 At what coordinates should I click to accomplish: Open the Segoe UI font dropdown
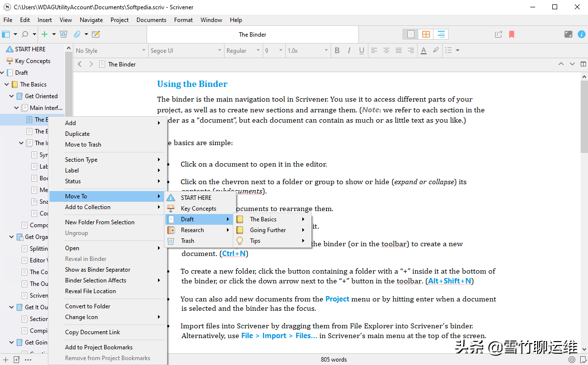click(184, 50)
